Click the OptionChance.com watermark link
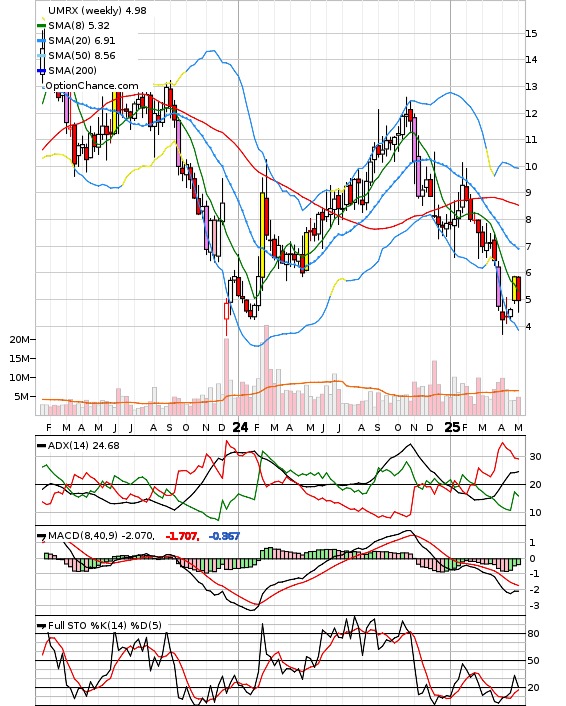Screen dimensions: 566x706 (x=92, y=86)
